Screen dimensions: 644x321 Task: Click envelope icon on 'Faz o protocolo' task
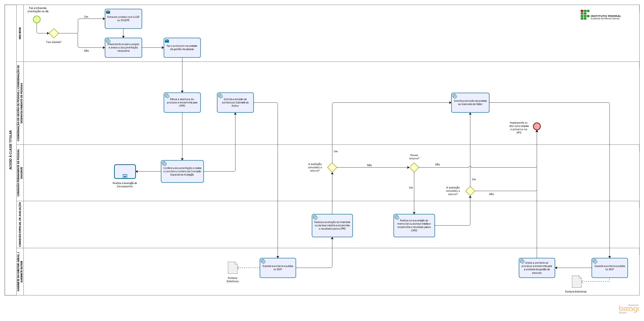coord(167,41)
